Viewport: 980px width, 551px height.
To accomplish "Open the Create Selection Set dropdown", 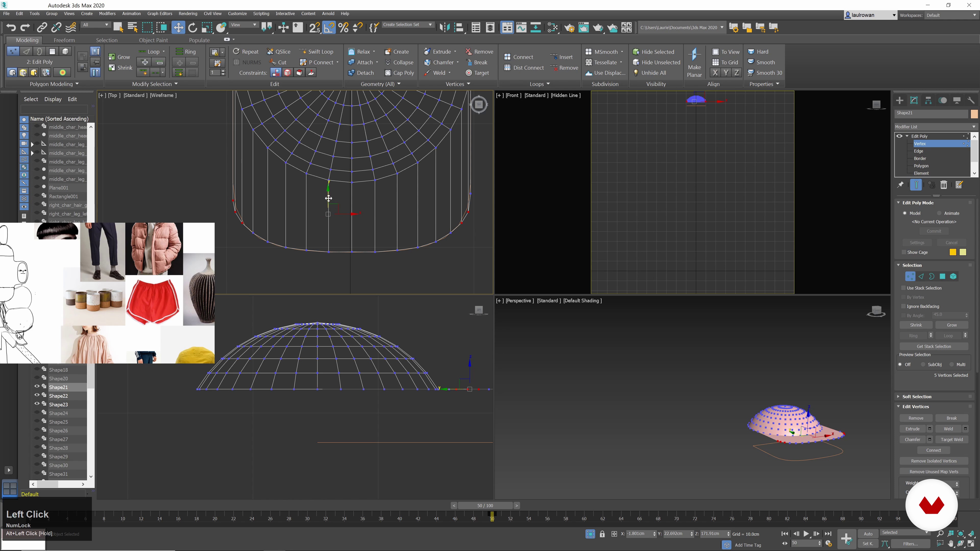I will click(x=430, y=25).
